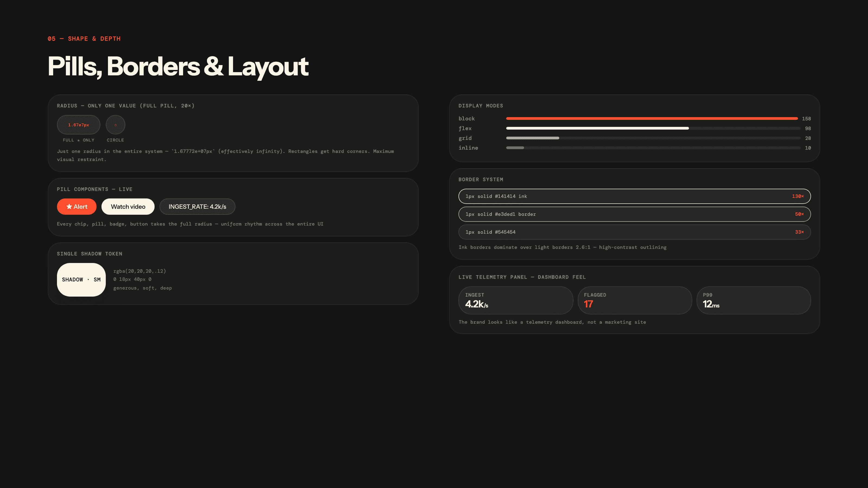The image size is (868, 488).
Task: Open the FLAGGED 17 telemetry card
Action: tap(635, 300)
